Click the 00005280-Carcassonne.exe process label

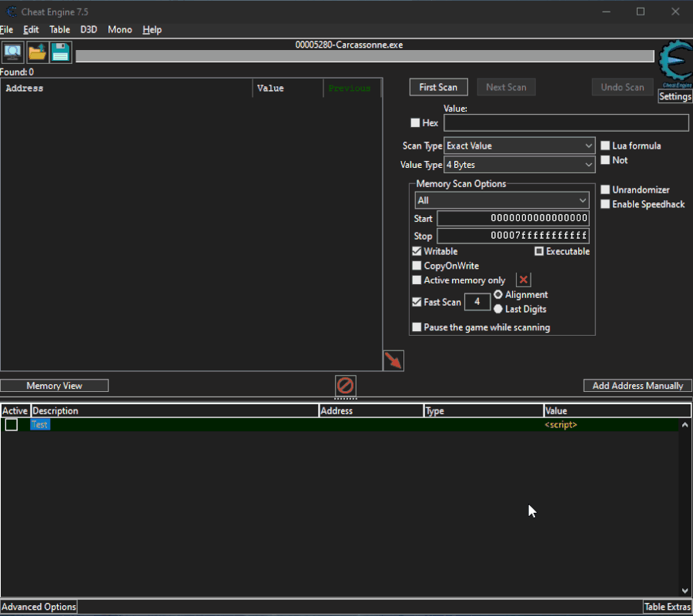(349, 45)
